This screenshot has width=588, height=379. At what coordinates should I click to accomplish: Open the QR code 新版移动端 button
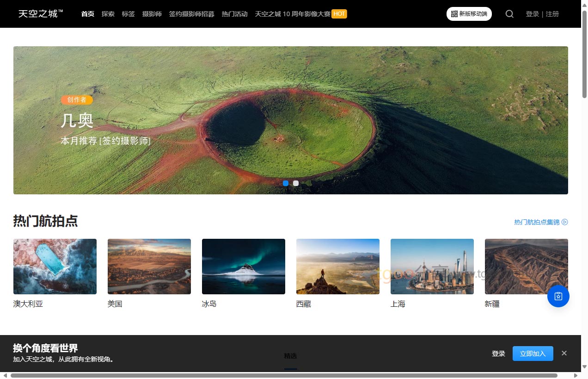[x=469, y=14]
